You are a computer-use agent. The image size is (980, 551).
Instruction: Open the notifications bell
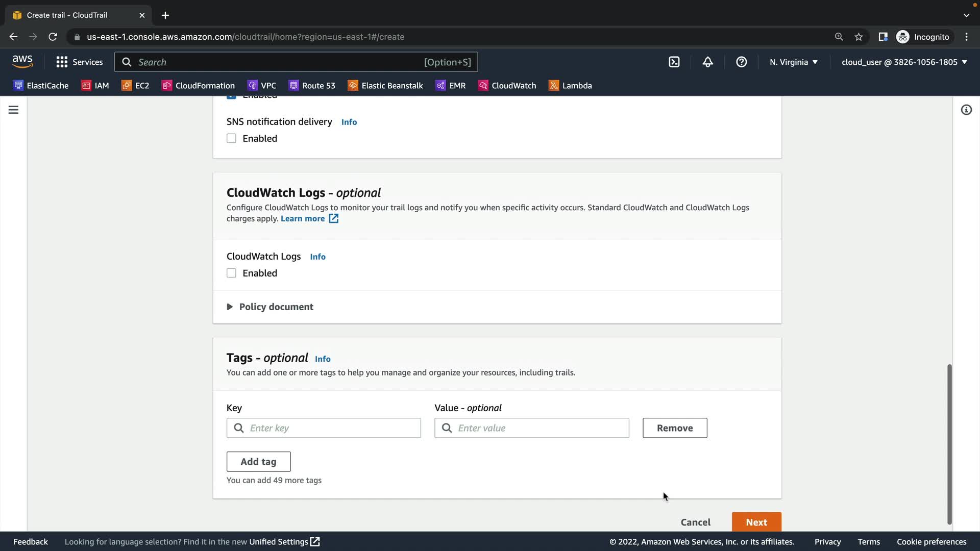[707, 62]
